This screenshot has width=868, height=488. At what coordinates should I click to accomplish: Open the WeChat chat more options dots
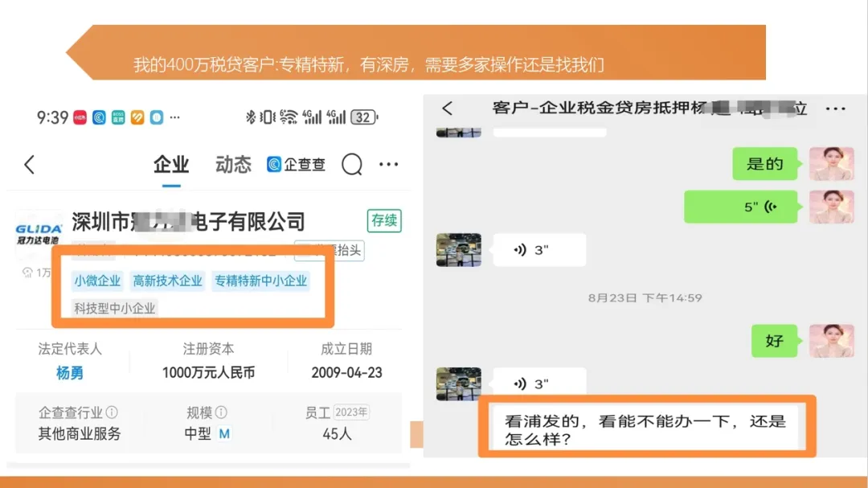pyautogui.click(x=836, y=108)
